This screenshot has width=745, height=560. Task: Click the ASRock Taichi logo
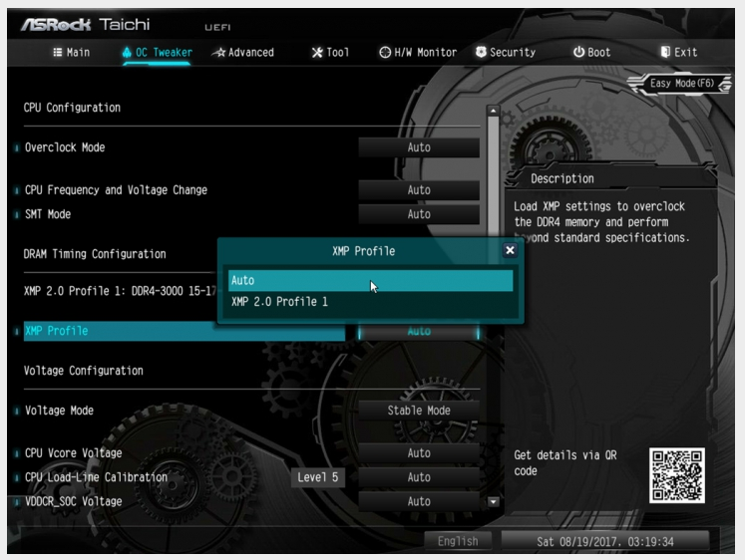(x=86, y=24)
